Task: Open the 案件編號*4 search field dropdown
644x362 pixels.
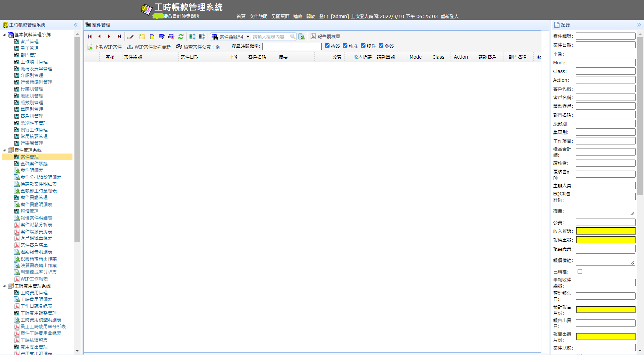Action: click(x=248, y=37)
